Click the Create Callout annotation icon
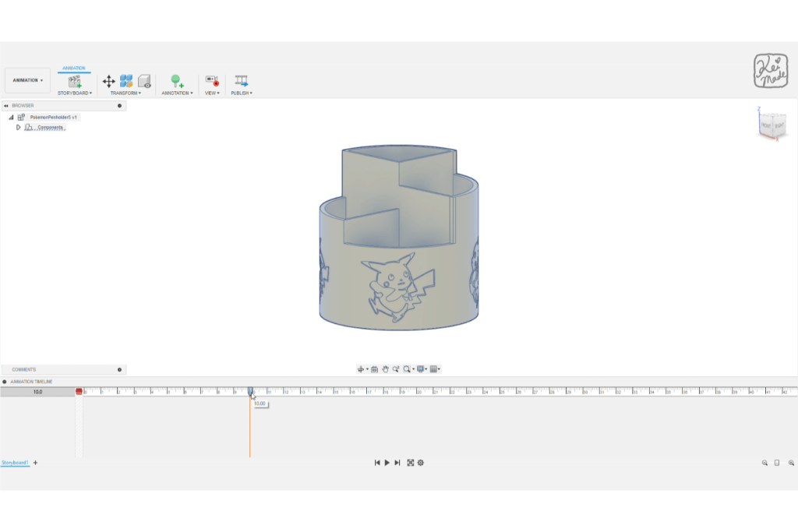 pyautogui.click(x=177, y=81)
